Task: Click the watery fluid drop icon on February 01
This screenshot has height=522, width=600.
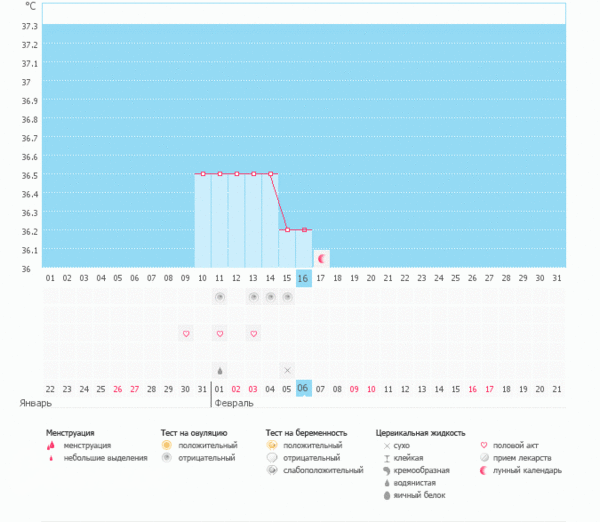Action: pos(220,369)
